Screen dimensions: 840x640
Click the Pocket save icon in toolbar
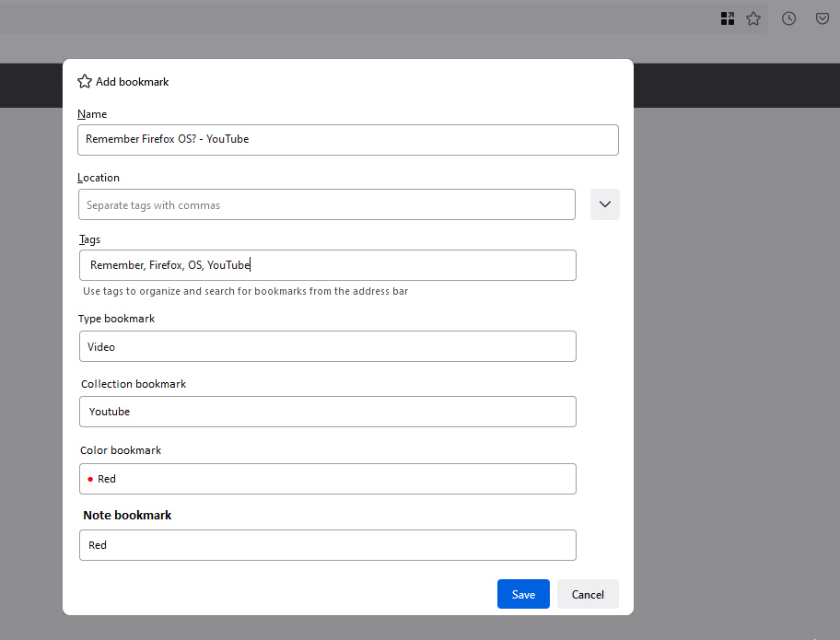[822, 18]
